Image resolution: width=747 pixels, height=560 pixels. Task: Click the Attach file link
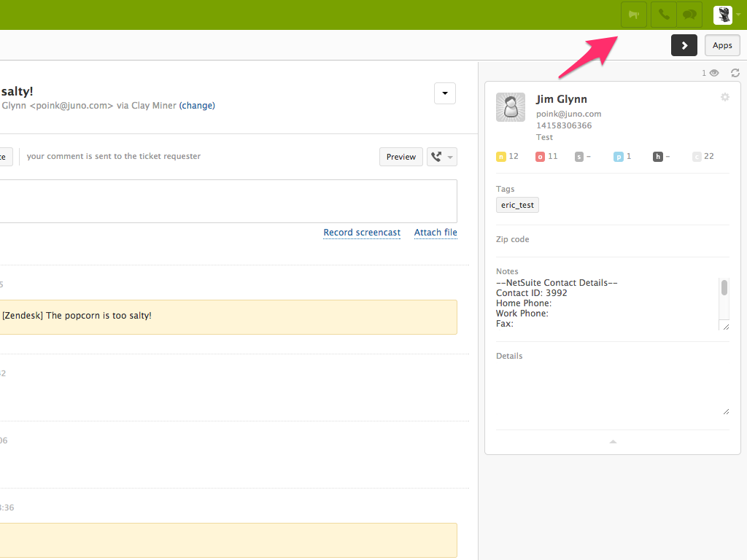pos(436,232)
